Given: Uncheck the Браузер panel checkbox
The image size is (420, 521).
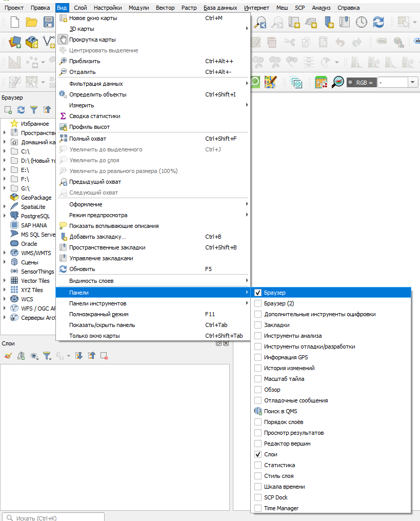Looking at the screenshot, I should (258, 293).
